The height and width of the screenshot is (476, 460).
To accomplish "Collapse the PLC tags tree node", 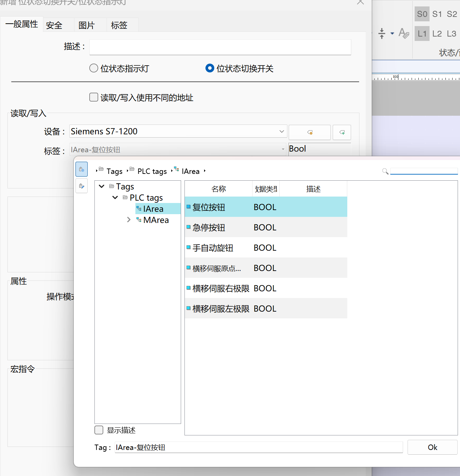I will pos(115,198).
